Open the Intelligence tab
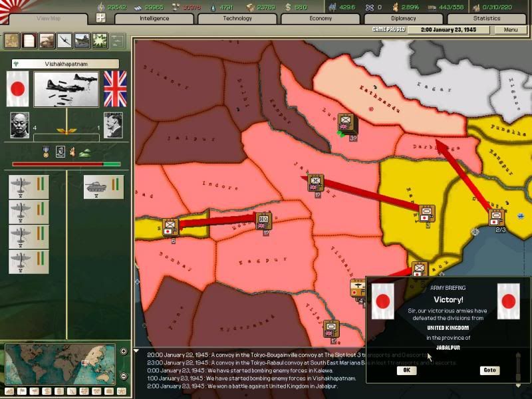The image size is (532, 399). point(154,19)
